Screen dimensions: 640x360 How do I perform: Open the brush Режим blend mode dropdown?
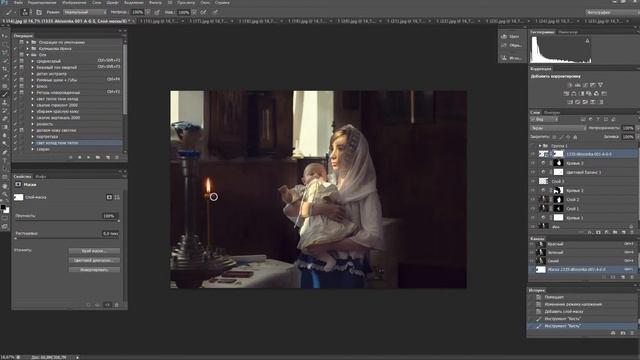pos(84,12)
